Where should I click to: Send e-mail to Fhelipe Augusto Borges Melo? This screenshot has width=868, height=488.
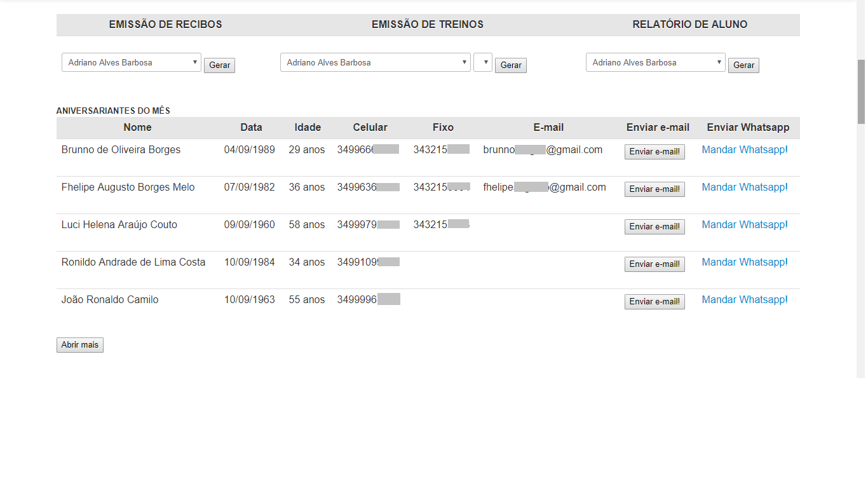(654, 189)
